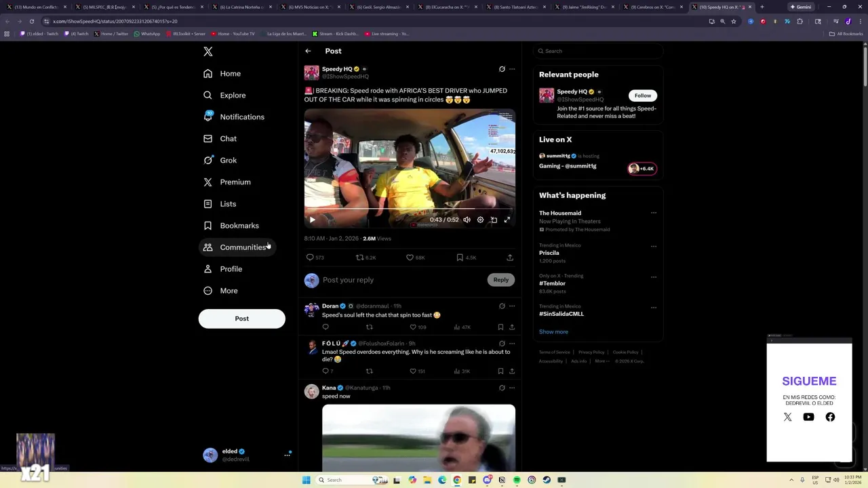Open options for The Housemaid trend

click(x=654, y=213)
